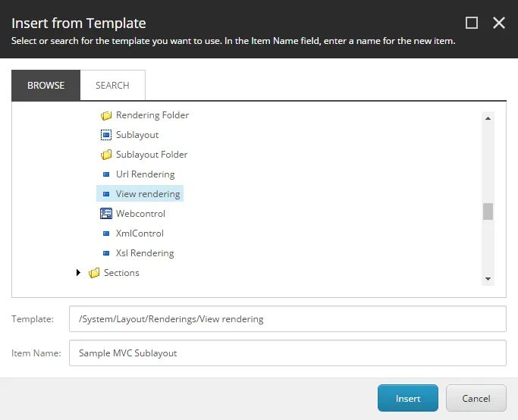Image resolution: width=518 pixels, height=420 pixels.
Task: Click the View rendering icon
Action: point(106,194)
